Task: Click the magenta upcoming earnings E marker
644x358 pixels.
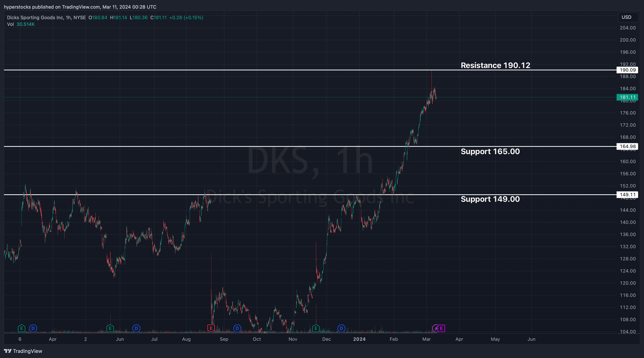Action: 441,328
